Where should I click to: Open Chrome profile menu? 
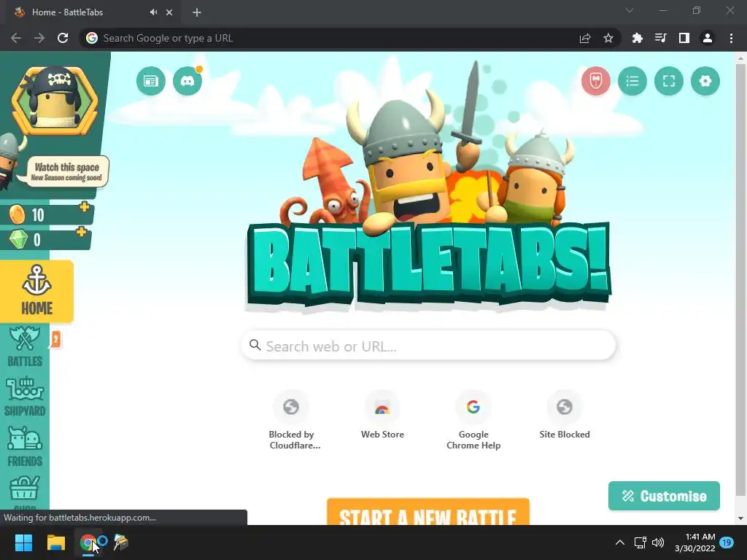point(708,38)
